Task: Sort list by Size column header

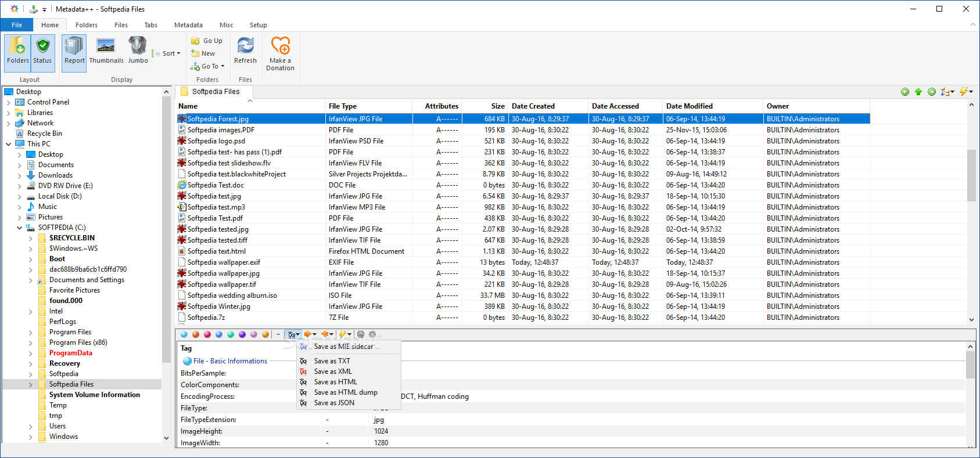Action: tap(485, 106)
